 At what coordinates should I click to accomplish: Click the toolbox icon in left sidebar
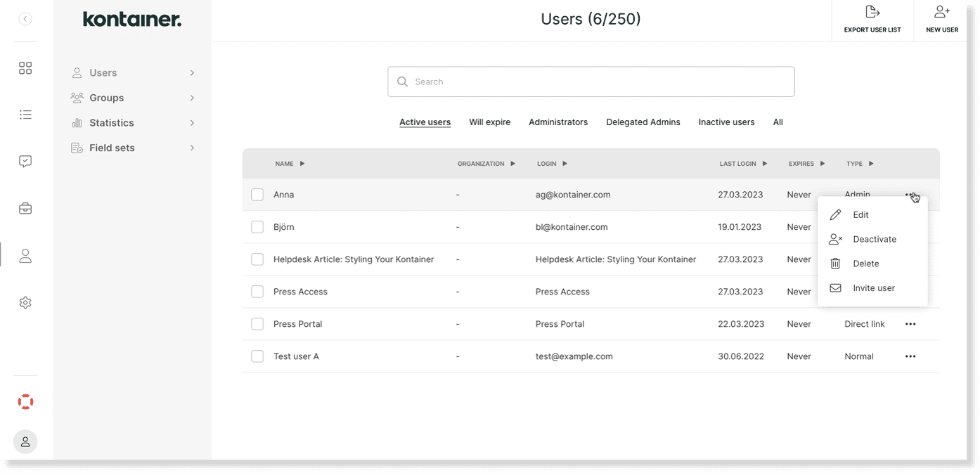25,208
